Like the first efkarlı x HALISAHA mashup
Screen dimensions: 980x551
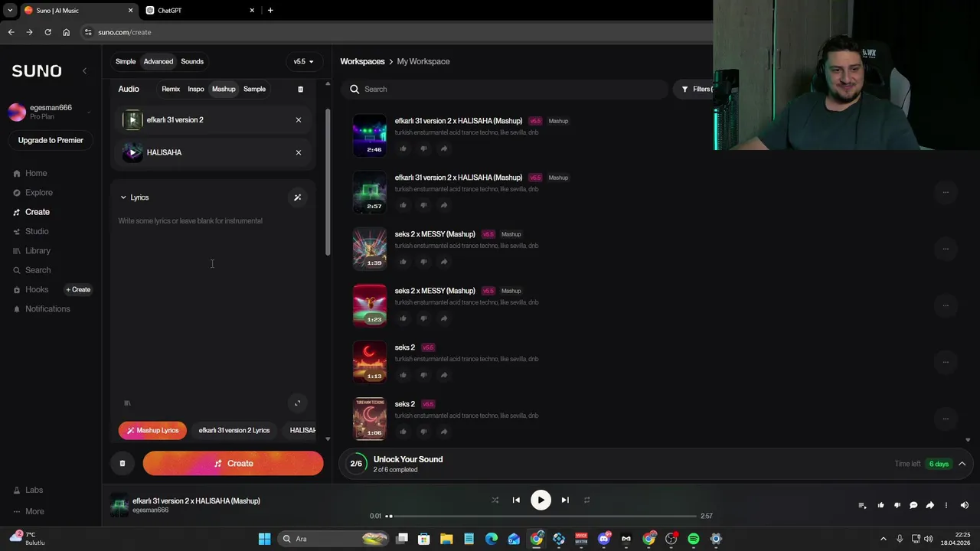coord(403,148)
